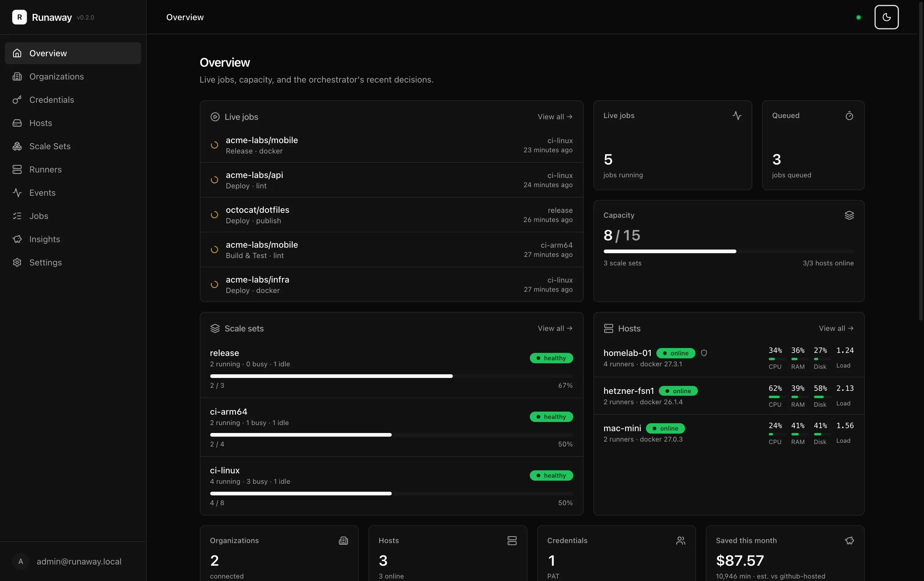Click timer icon on Queued card
The width and height of the screenshot is (924, 581).
coord(849,116)
